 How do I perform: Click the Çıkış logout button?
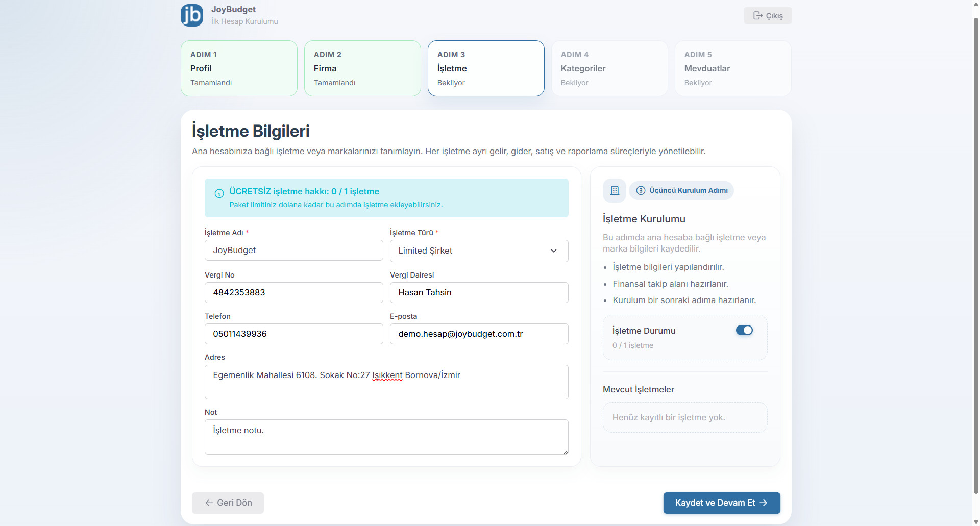pyautogui.click(x=768, y=16)
